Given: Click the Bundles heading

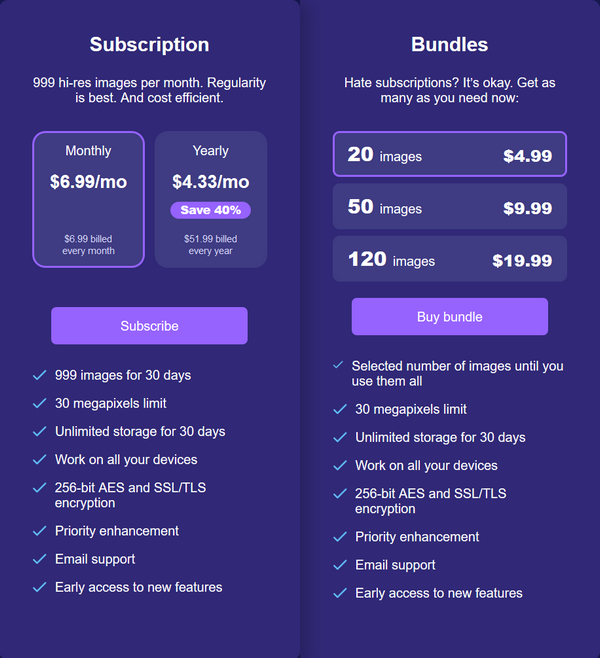Looking at the screenshot, I should pyautogui.click(x=449, y=45).
